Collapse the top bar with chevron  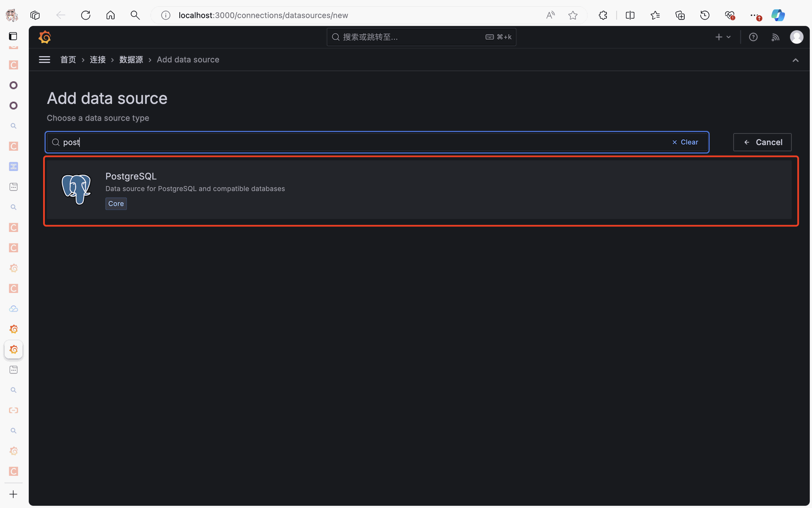coord(796,60)
